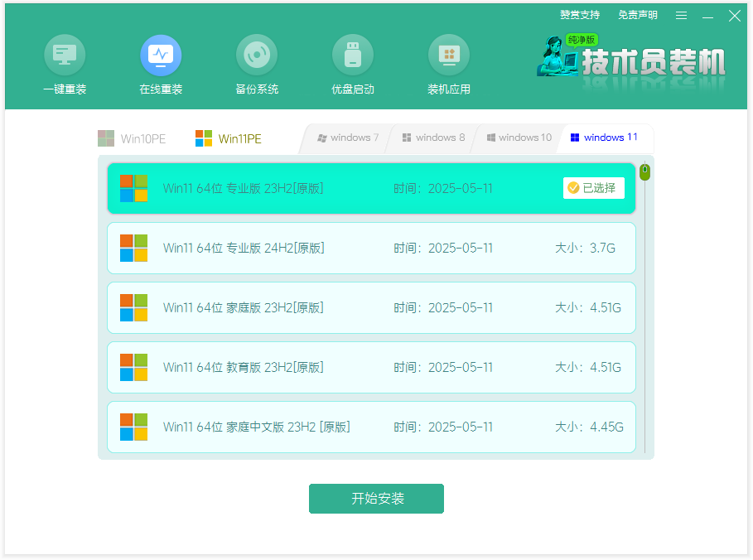Click the date of 教育版 23H2 row

coord(443,367)
